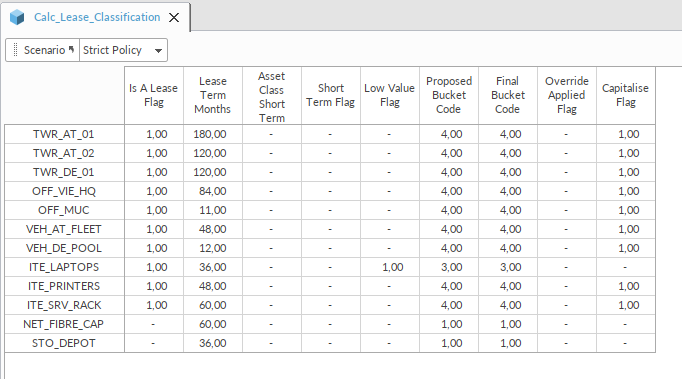The width and height of the screenshot is (682, 379).
Task: Click Is A Lease Flag cell for ITE_PRINTERS
Action: pos(154,286)
